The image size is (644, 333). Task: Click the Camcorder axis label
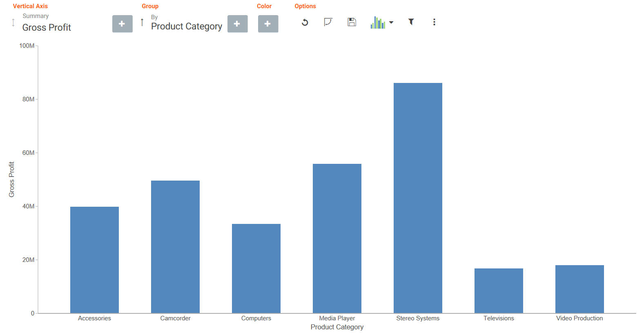(175, 318)
